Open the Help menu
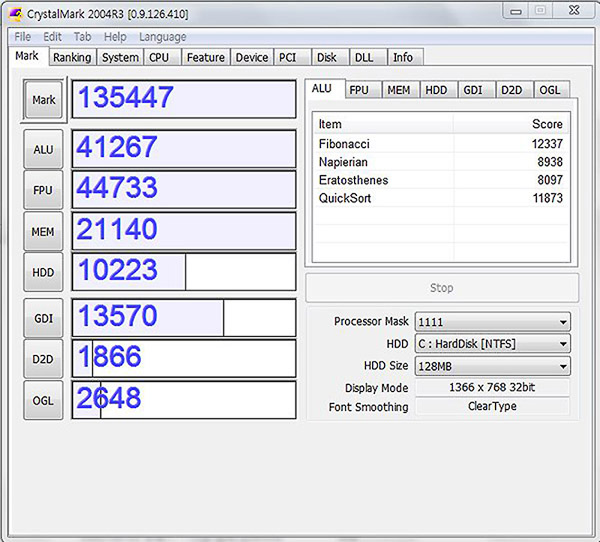Viewport: 600px width, 542px height. coord(115,37)
